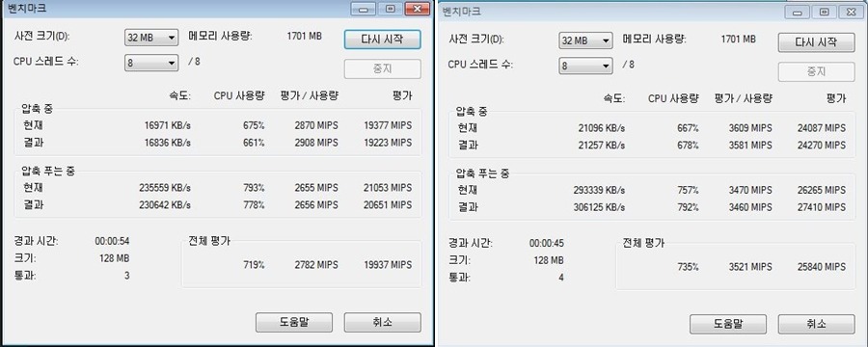This screenshot has height=347, width=868.
Task: Minimize the left benchmark window
Action: click(364, 9)
